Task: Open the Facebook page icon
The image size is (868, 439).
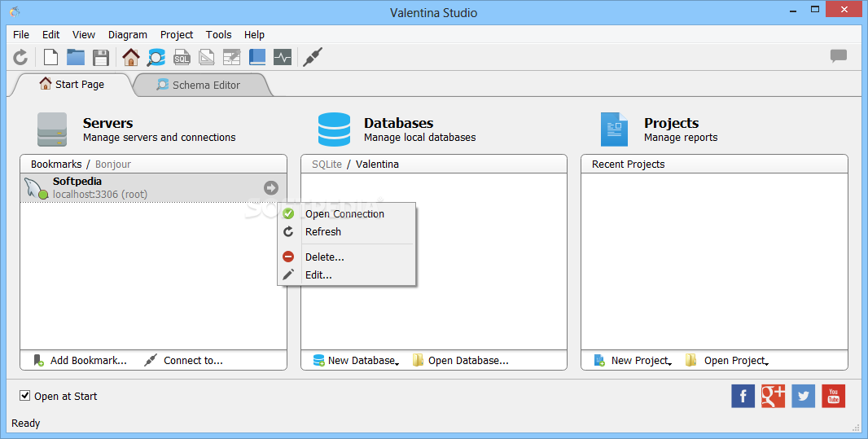Action: coord(743,396)
